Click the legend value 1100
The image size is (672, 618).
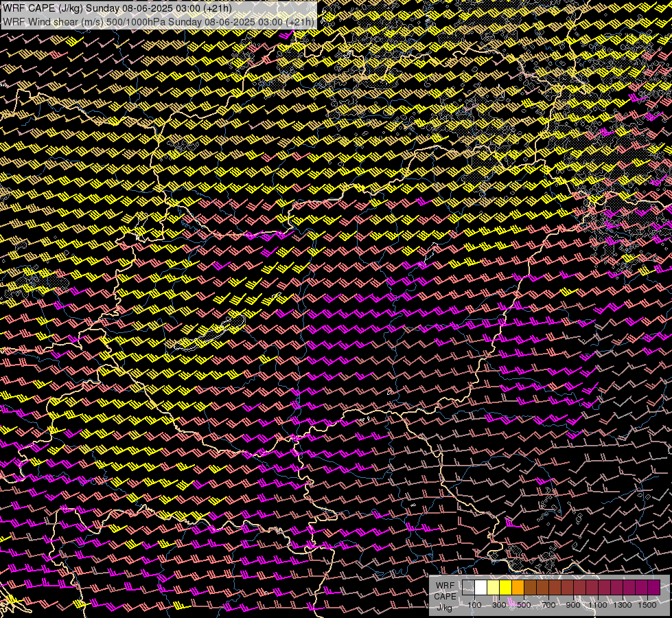(x=598, y=605)
